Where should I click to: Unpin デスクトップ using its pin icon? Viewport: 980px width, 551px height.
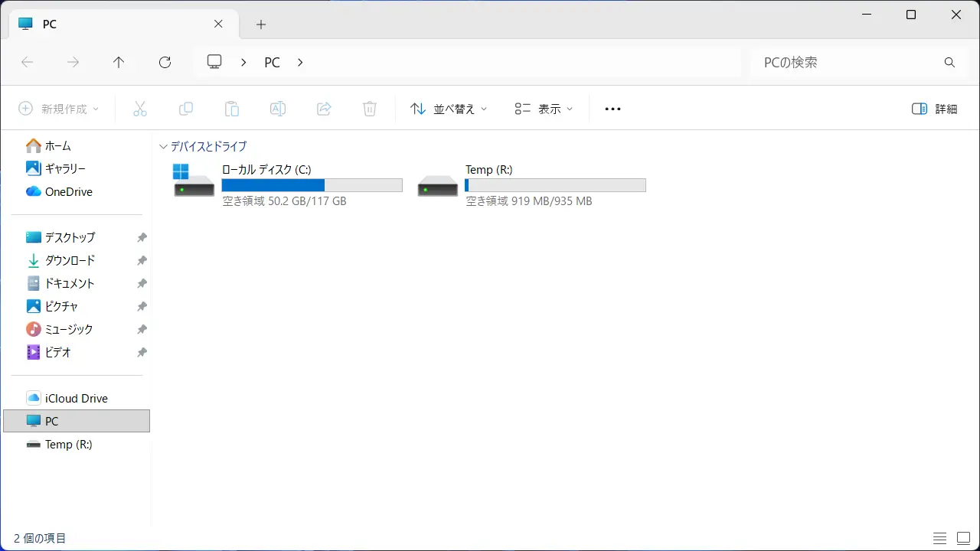coord(142,237)
